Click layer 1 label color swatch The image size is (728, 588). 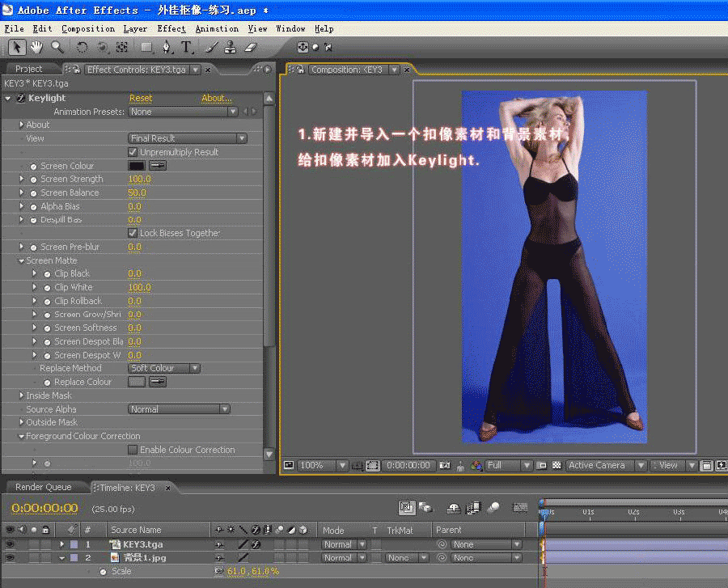point(74,544)
